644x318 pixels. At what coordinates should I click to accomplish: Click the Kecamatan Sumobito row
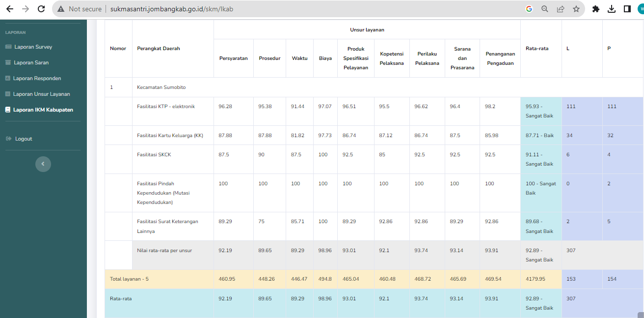tap(161, 87)
